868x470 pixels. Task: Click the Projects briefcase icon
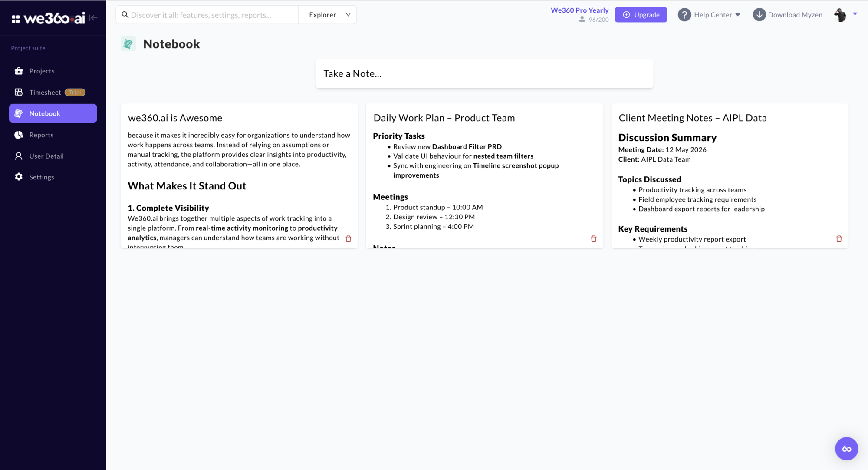(19, 71)
